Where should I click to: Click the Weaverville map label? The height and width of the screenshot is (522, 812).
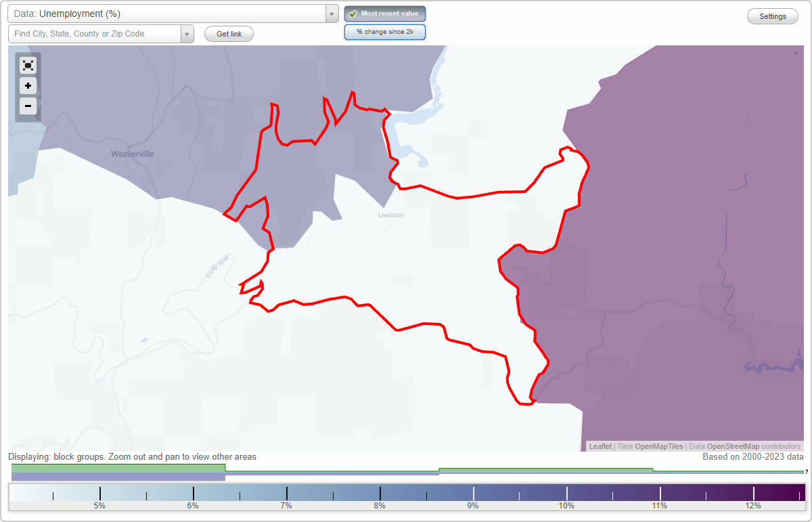pyautogui.click(x=132, y=154)
